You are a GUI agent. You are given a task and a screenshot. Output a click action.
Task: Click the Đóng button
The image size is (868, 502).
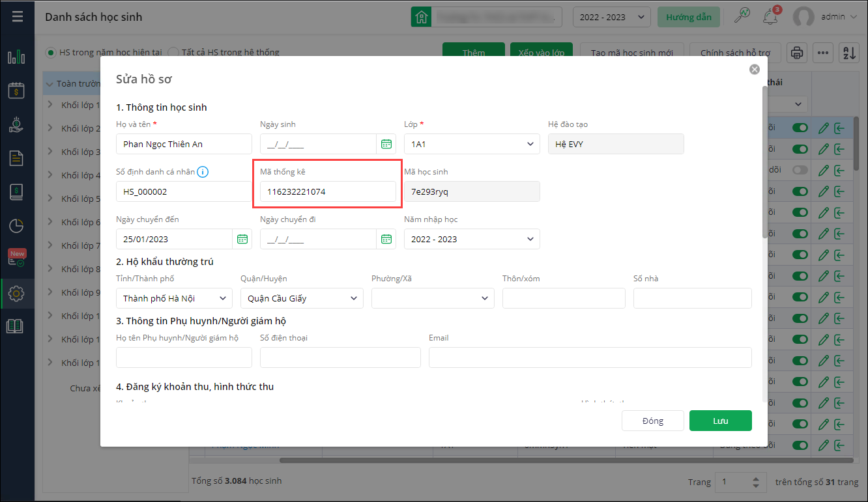[x=653, y=421]
